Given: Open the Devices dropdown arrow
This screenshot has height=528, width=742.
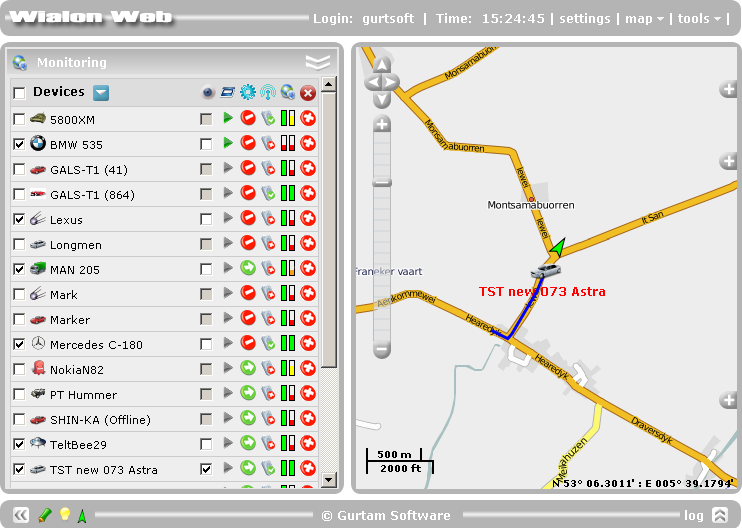Looking at the screenshot, I should [101, 93].
